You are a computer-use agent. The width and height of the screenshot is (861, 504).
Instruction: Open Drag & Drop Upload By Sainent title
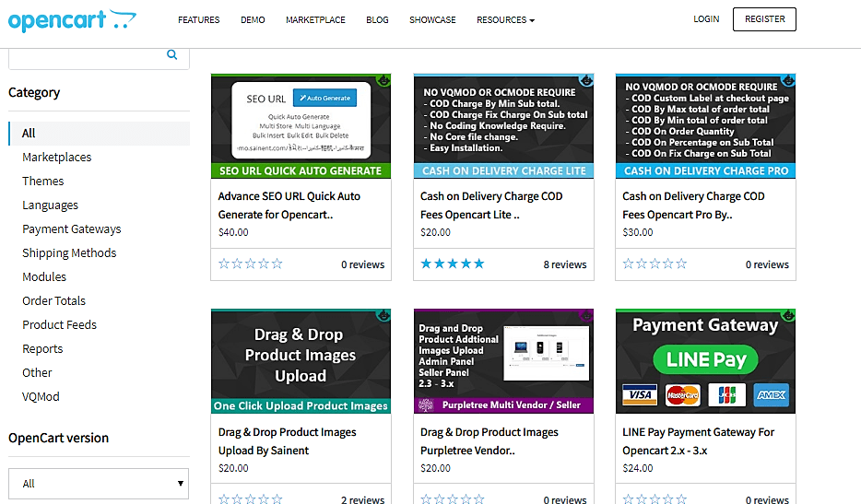point(288,441)
